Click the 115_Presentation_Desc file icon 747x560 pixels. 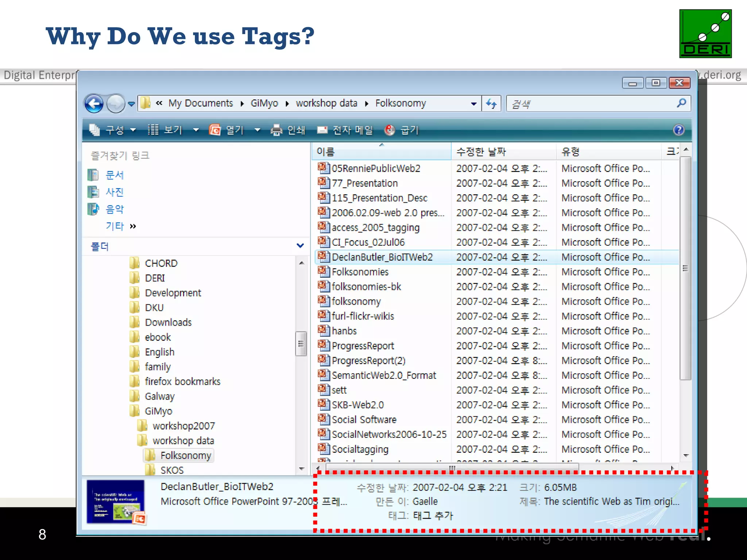(323, 198)
